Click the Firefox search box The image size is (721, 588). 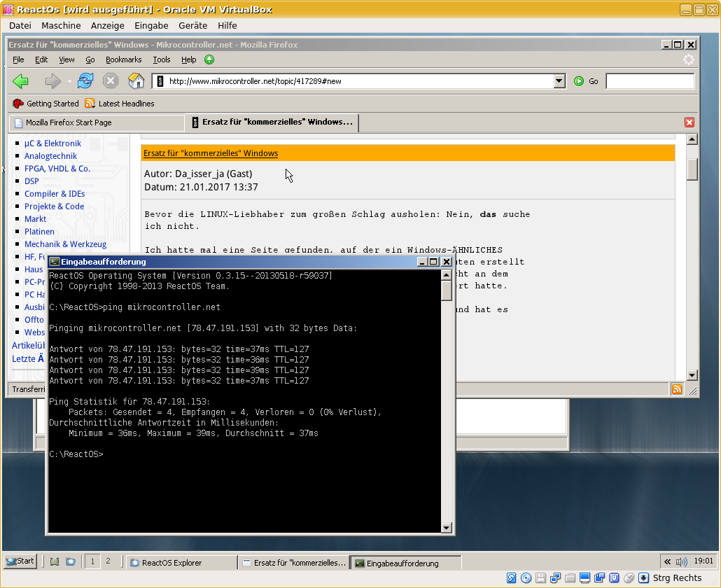(650, 81)
